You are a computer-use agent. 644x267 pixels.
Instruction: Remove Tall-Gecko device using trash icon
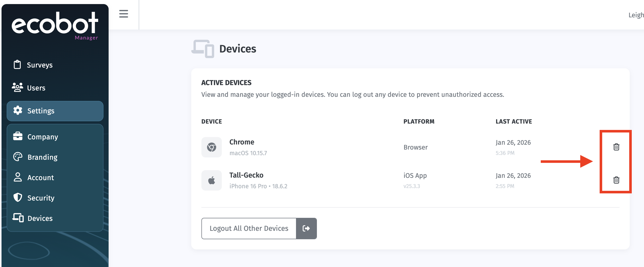coord(616,180)
